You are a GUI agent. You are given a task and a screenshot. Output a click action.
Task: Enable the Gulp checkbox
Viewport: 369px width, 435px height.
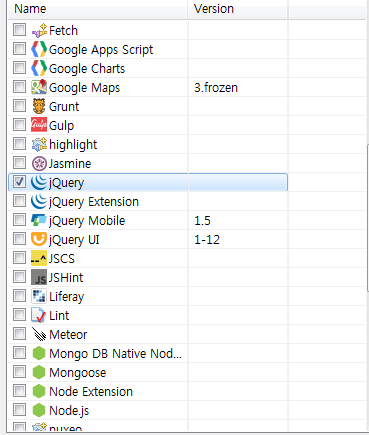click(19, 125)
